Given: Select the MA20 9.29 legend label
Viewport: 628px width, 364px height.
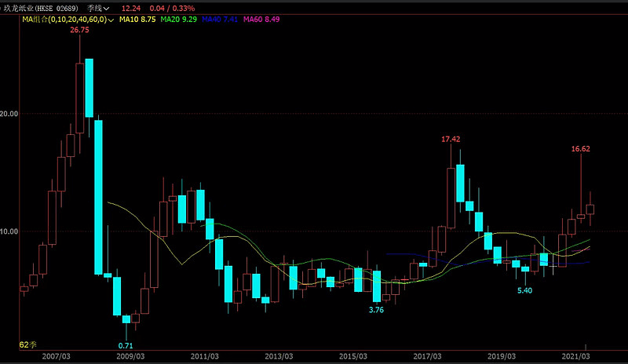Looking at the screenshot, I should (179, 20).
